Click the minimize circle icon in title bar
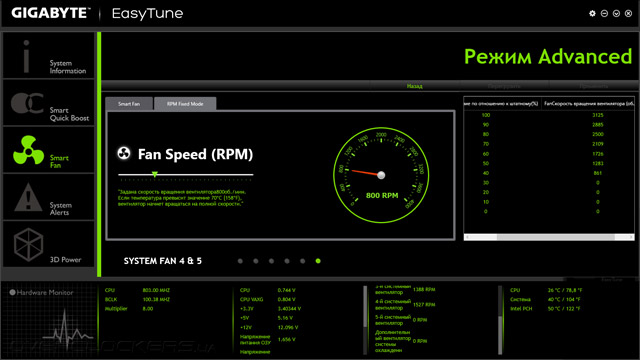 click(x=604, y=13)
